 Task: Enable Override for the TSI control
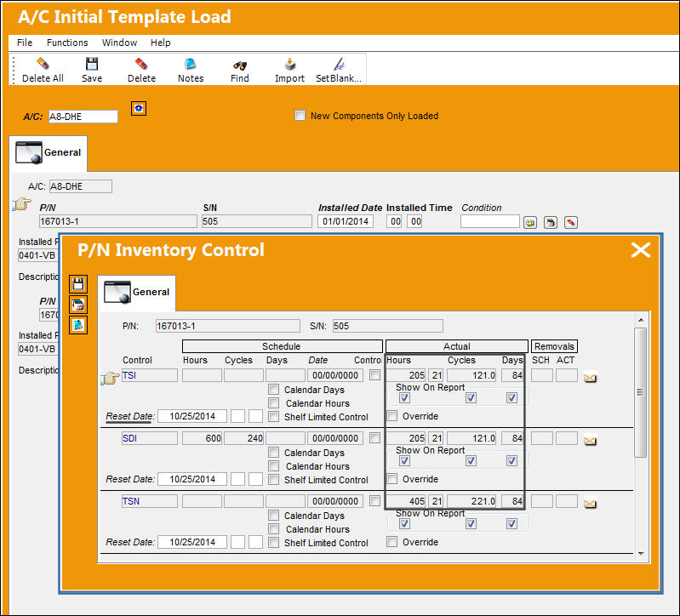[x=392, y=416]
